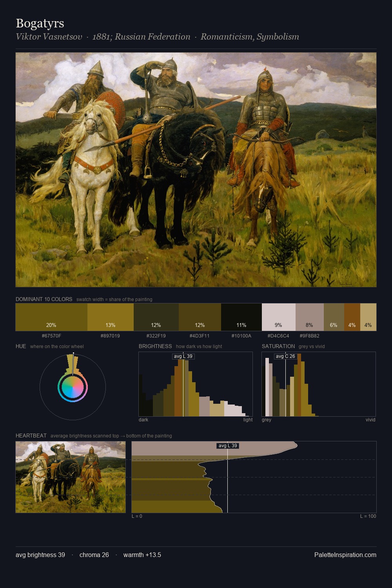Click the "HEARTBEAT" section heading
The height and width of the screenshot is (588, 392).
point(31,436)
